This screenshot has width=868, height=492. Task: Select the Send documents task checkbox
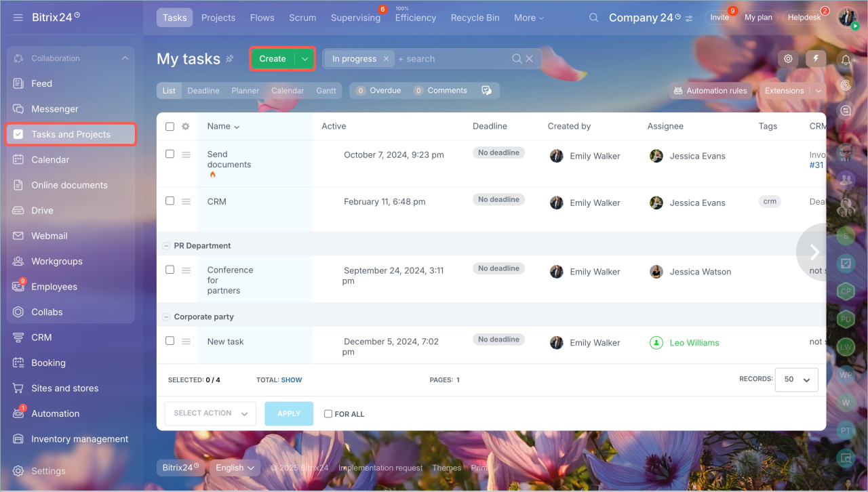(x=170, y=154)
